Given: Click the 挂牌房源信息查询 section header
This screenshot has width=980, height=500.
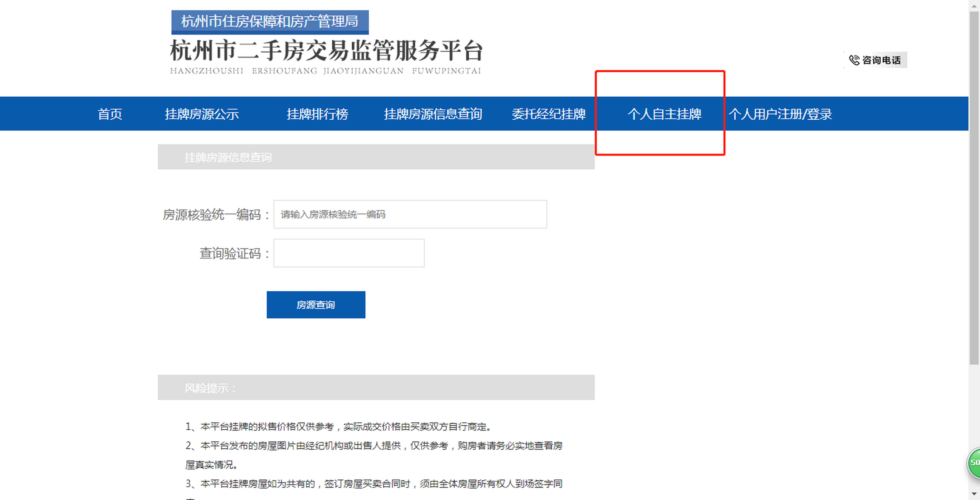Looking at the screenshot, I should 376,157.
